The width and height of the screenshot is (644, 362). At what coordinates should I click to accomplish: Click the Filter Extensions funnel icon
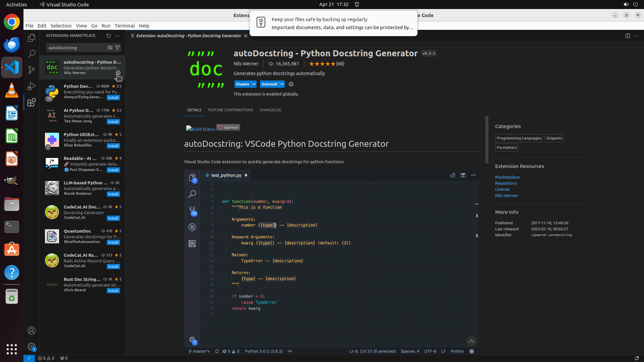pyautogui.click(x=117, y=48)
